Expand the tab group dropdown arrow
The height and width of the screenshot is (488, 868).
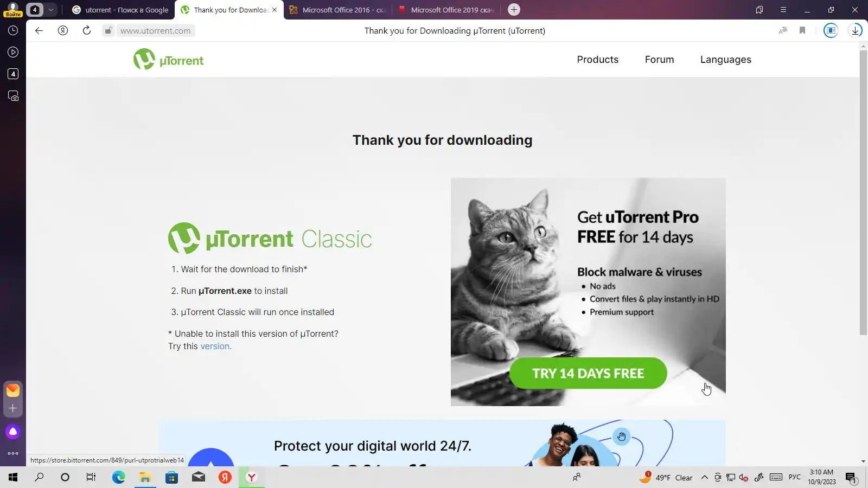pyautogui.click(x=50, y=10)
